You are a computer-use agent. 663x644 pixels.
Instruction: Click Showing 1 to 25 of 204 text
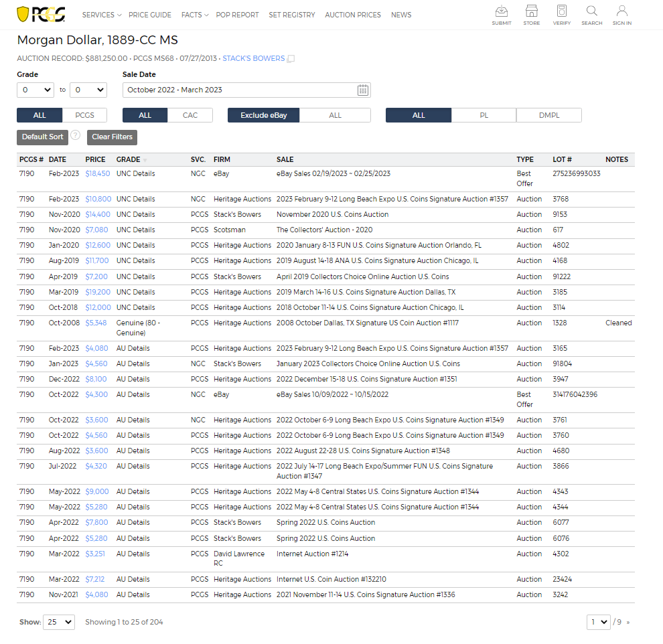point(124,622)
